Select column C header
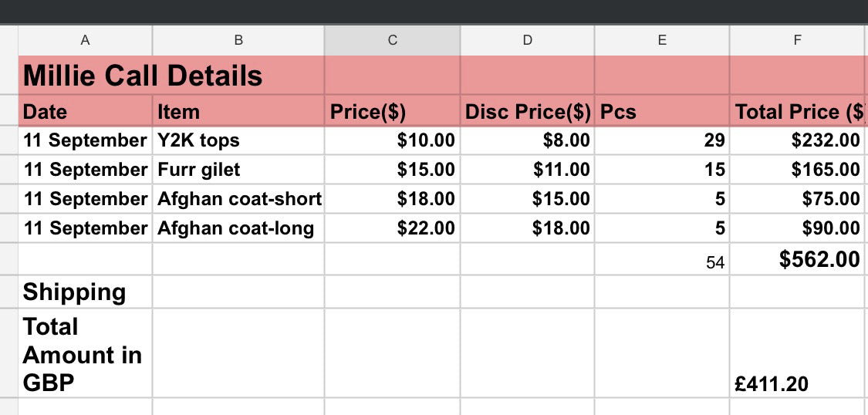This screenshot has width=868, height=415. [392, 40]
